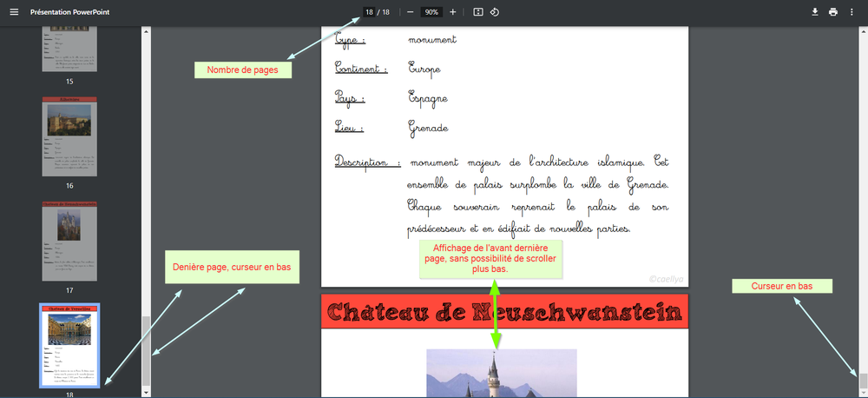Viewport: 868px width, 398px height.
Task: Click the thumbnail sidebar scrollbar handle
Action: 146,348
